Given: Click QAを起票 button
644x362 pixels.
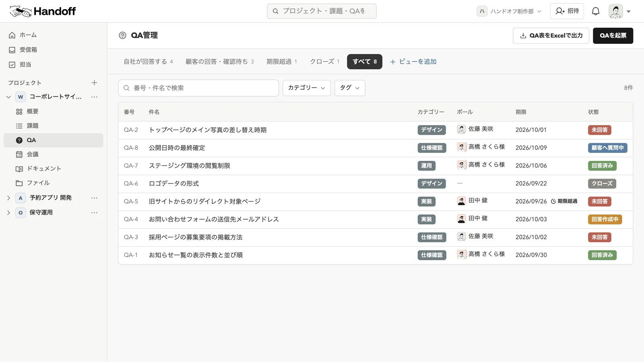Looking at the screenshot, I should 613,36.
